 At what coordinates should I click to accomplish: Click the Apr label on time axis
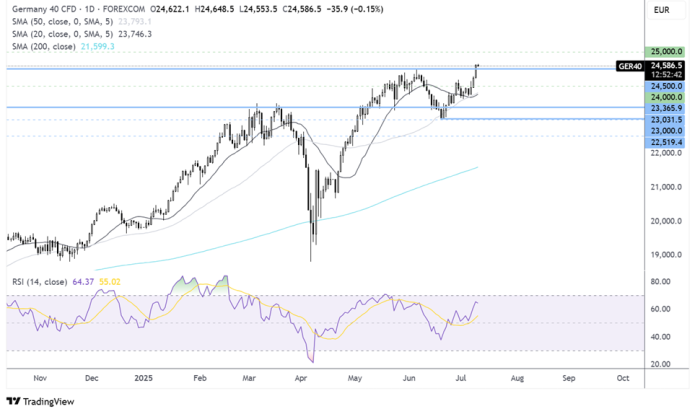(x=302, y=379)
